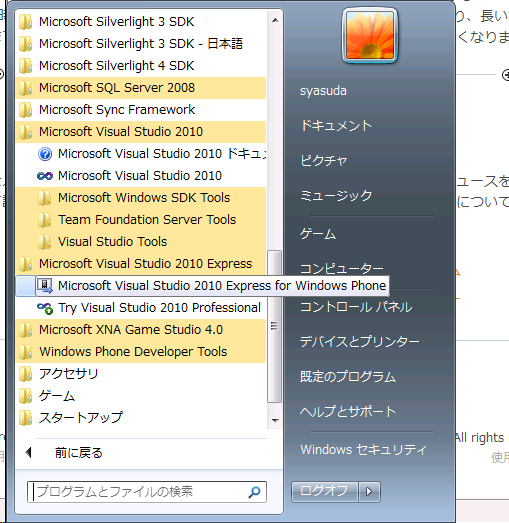Open ピクチャ in the right pane

click(x=324, y=160)
